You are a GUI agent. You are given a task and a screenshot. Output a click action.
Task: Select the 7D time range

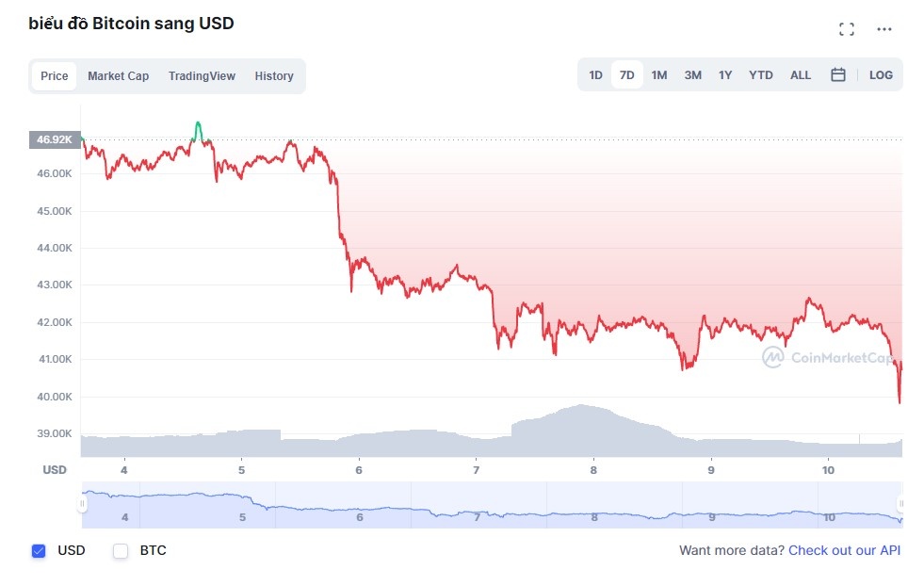(x=626, y=75)
